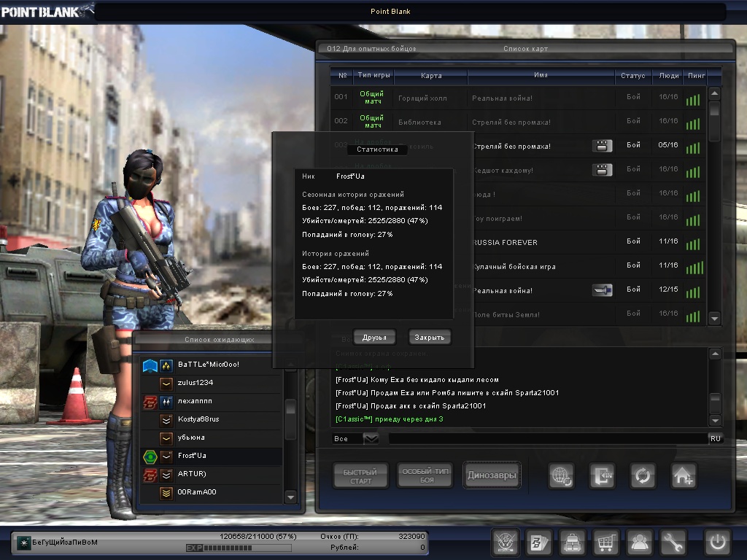Click the enter room door icon
This screenshot has height=560, width=747.
click(602, 475)
